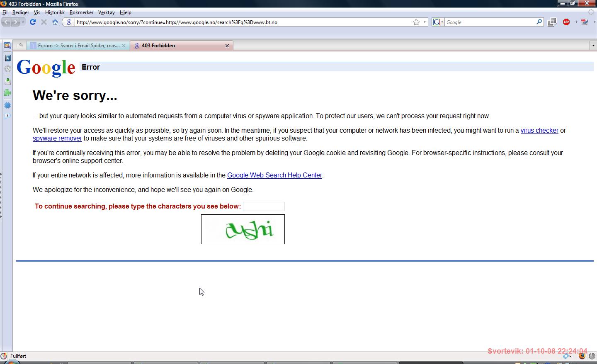Bookmark this page with the star icon
This screenshot has width=597, height=364.
[416, 22]
